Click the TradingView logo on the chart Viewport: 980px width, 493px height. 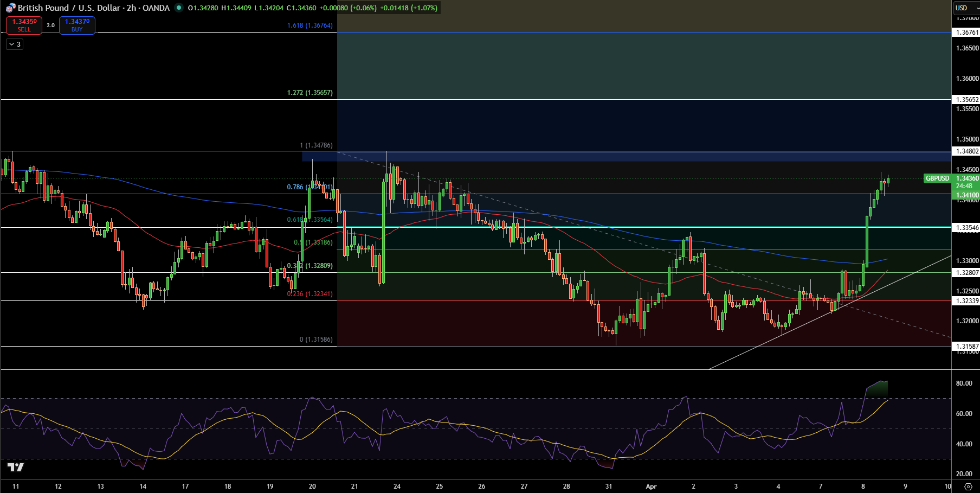tap(15, 468)
